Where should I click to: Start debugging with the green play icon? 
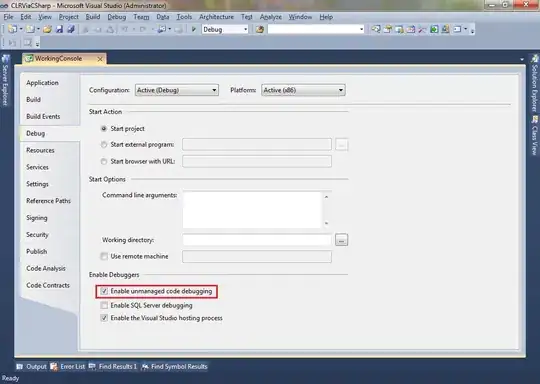point(194,30)
